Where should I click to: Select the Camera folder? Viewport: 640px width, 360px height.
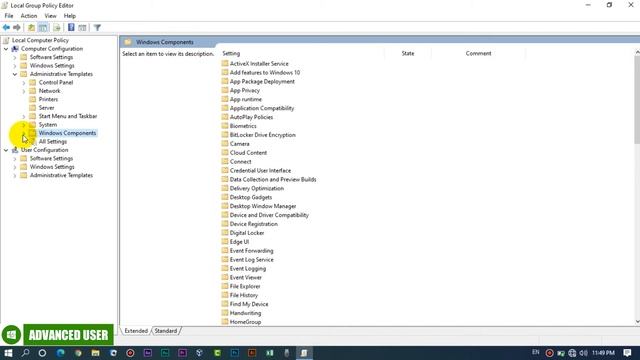click(x=239, y=144)
